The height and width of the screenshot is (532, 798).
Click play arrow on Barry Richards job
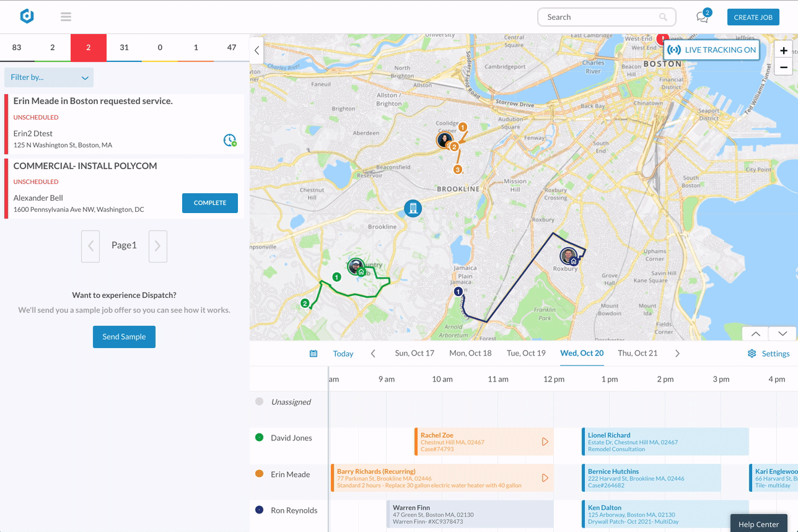pos(545,478)
